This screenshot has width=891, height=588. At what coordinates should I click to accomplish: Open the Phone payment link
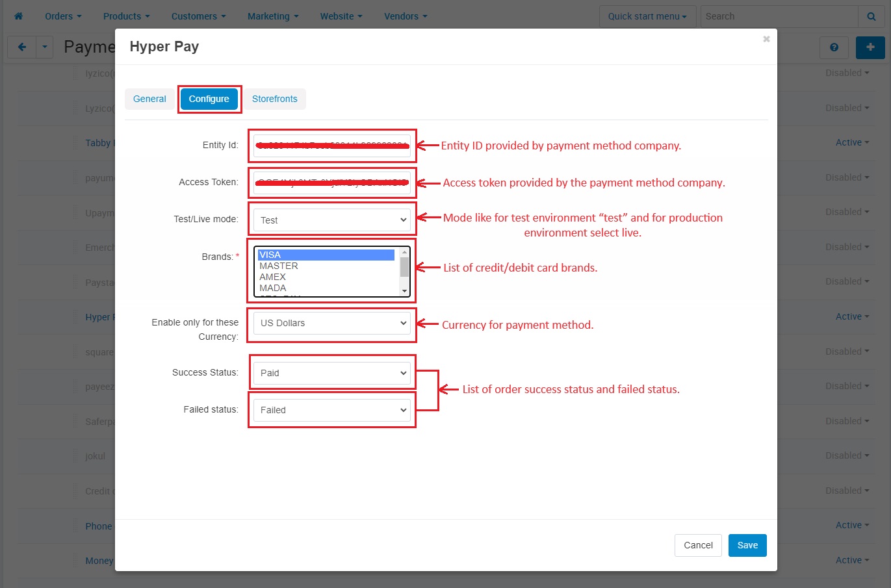(99, 526)
